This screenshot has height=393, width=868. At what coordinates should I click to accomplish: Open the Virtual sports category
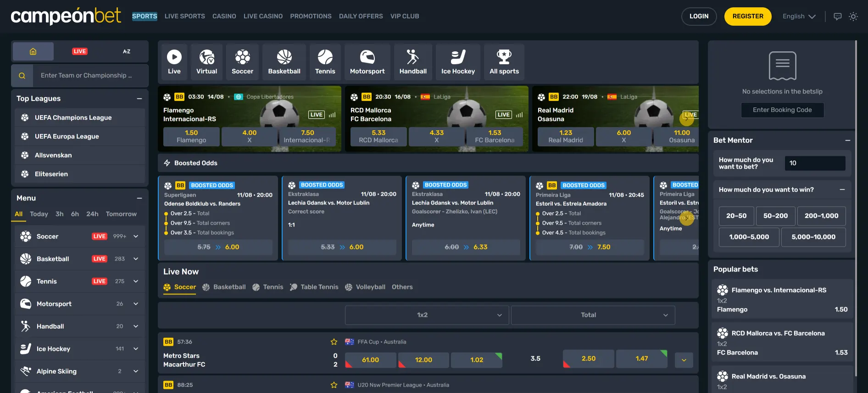pos(206,62)
